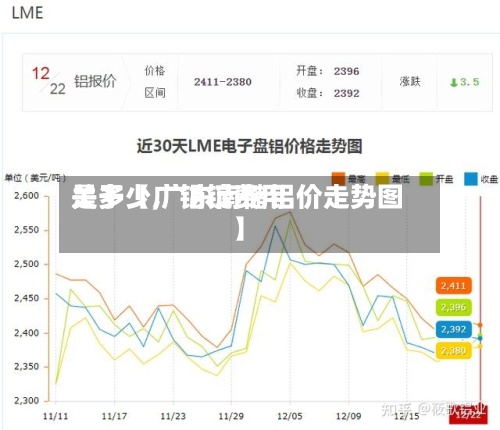The image size is (500, 430).
Task: Toggle the yellow 最低 legend swatch
Action: (382, 179)
